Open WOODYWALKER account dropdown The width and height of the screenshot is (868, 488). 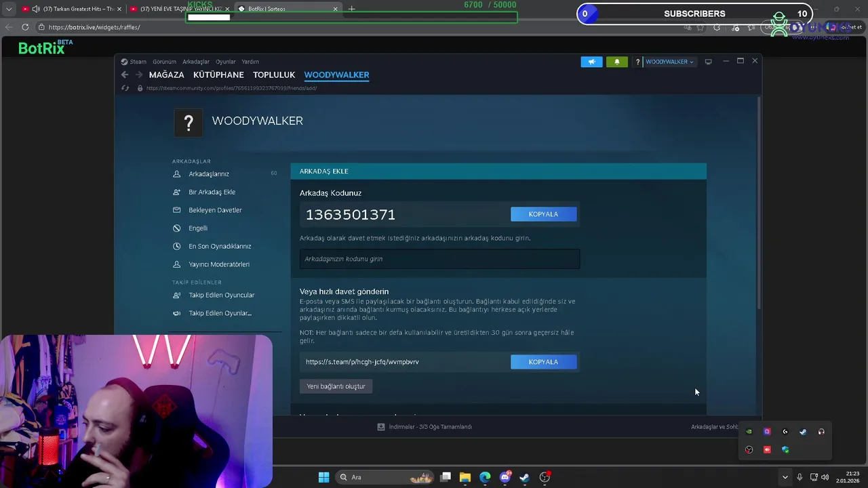(x=669, y=62)
